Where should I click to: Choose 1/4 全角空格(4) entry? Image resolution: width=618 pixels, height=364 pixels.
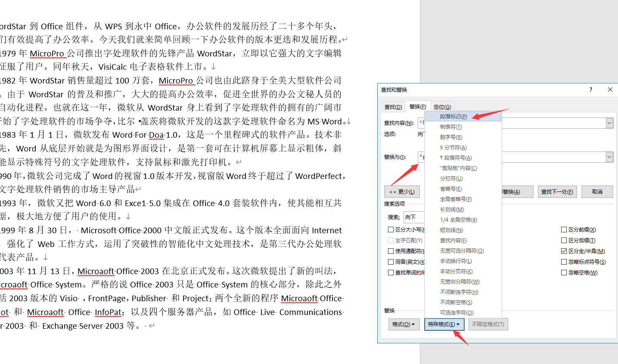(463, 220)
